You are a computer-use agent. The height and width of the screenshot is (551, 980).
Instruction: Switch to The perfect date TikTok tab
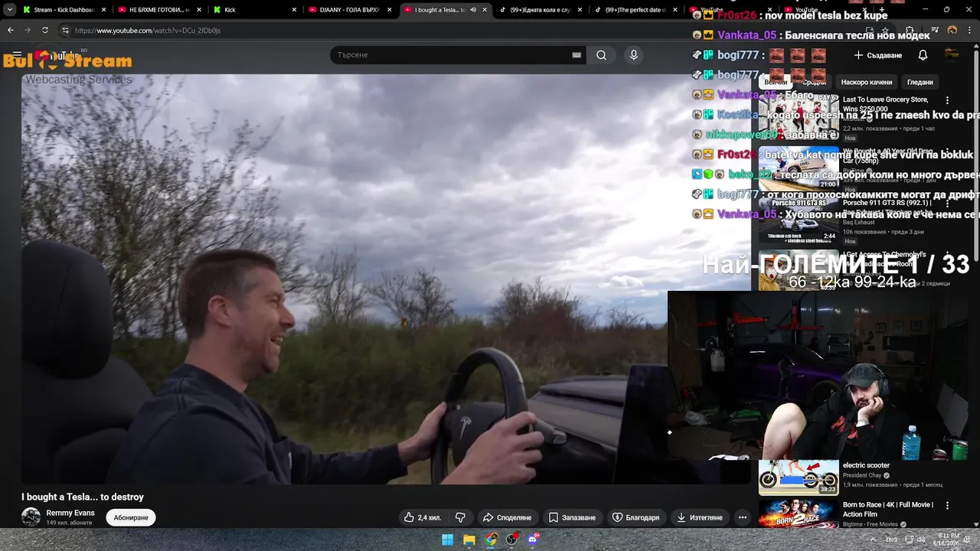(x=635, y=10)
